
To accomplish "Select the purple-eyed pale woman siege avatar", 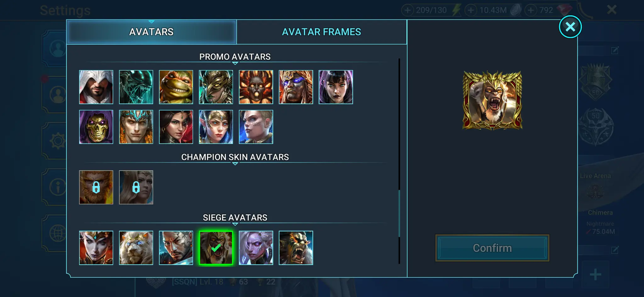I will point(256,248).
